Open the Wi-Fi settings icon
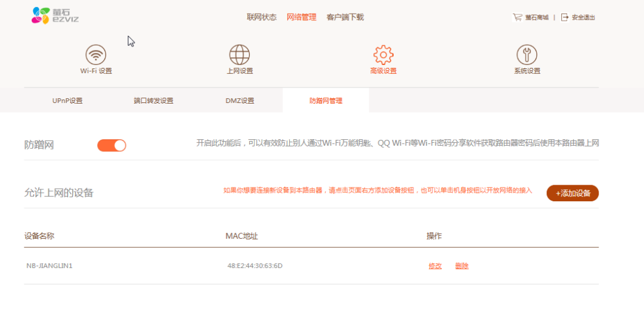Viewport: 644px width, 309px height. click(95, 55)
